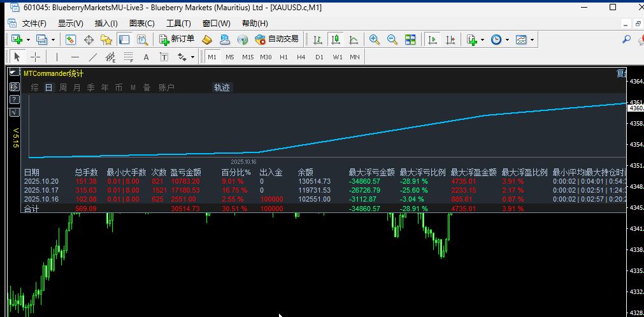Switch to D1 timeframe
Image resolution: width=644 pixels, height=317 pixels.
pyautogui.click(x=319, y=57)
